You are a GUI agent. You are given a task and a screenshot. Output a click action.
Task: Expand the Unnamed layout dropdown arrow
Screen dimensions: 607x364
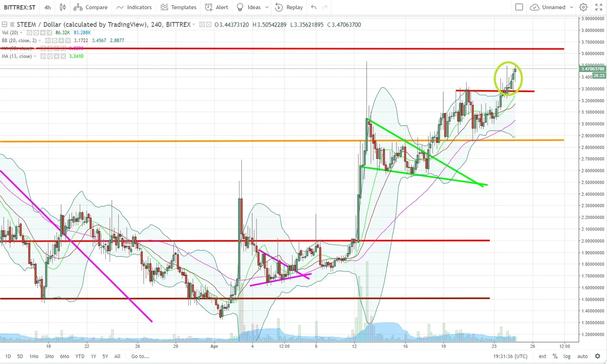pos(571,7)
